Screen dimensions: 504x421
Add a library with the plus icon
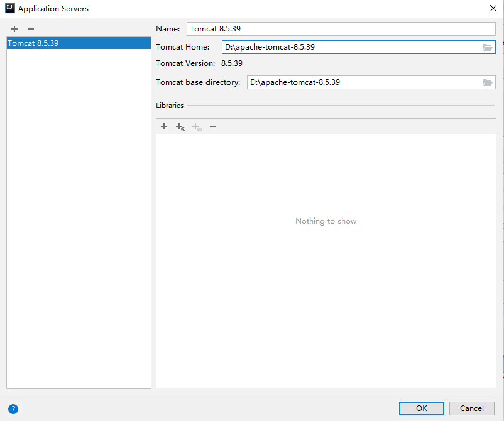[164, 126]
